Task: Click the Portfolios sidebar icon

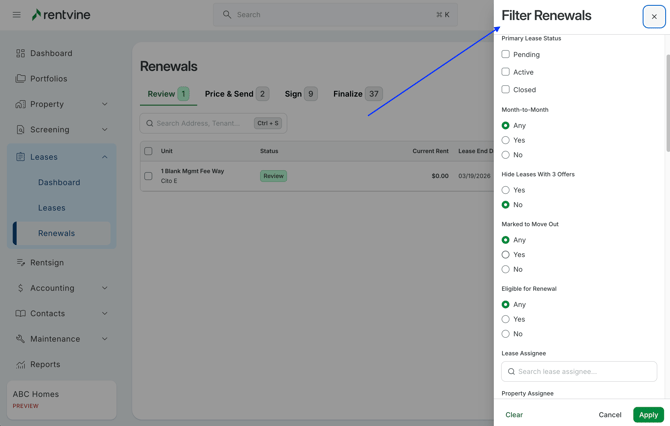Action: point(21,79)
